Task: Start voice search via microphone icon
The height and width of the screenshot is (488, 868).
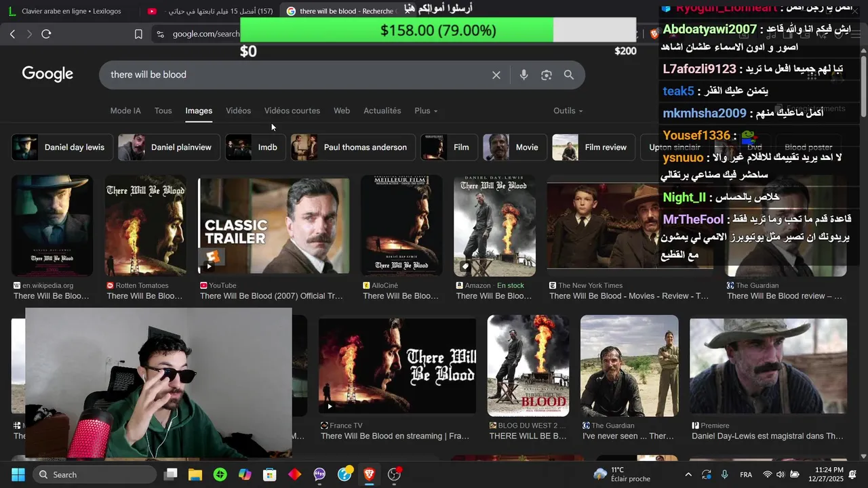Action: click(524, 75)
